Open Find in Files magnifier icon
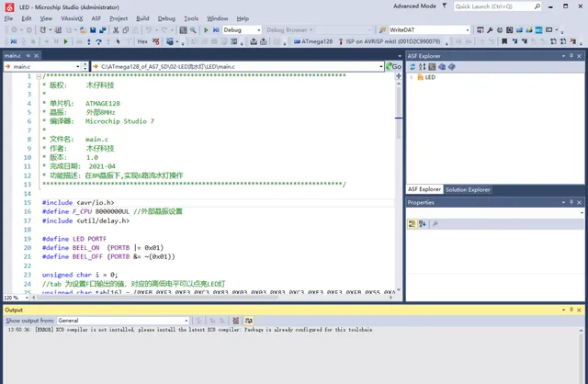The image size is (588, 384). pos(193,30)
